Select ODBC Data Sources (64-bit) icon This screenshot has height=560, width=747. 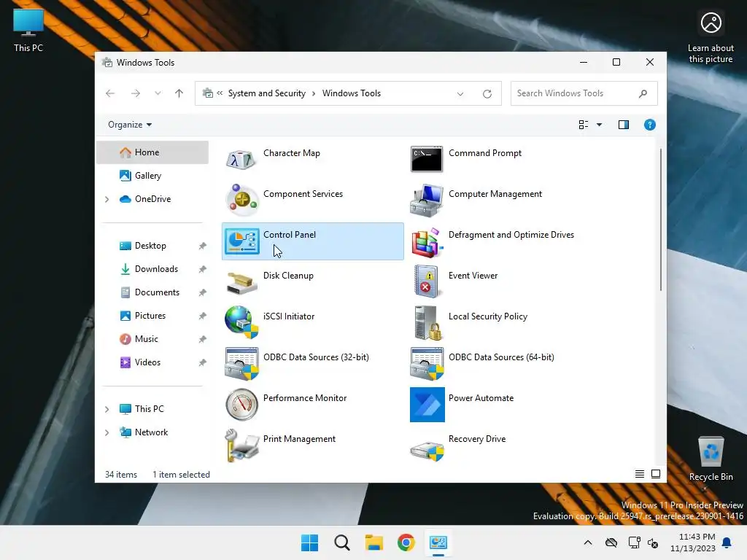click(x=427, y=364)
